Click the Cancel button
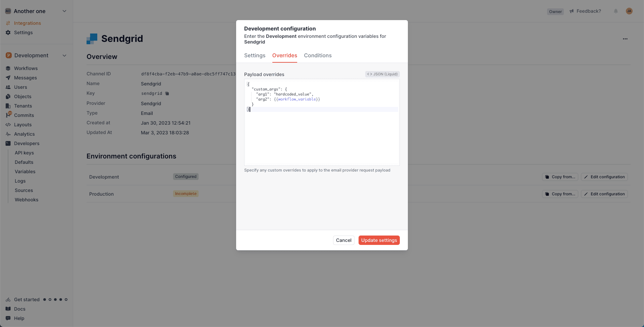The width and height of the screenshot is (644, 327). point(343,240)
